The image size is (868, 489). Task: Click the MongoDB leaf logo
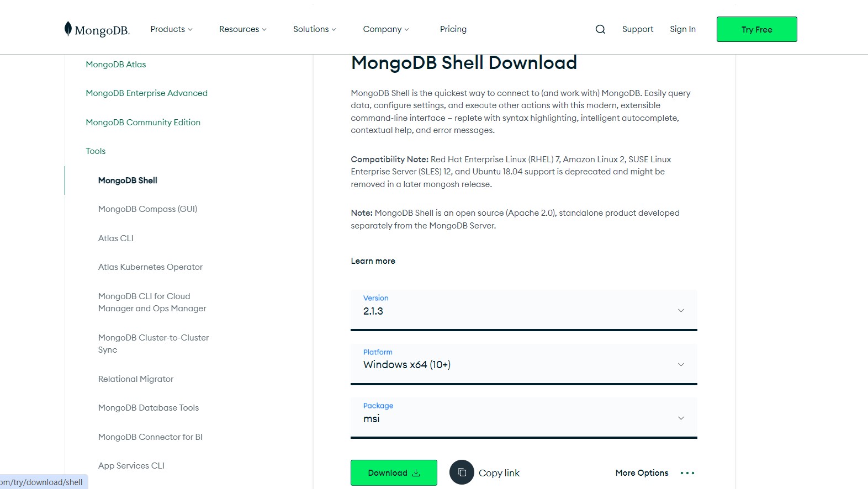97,29
